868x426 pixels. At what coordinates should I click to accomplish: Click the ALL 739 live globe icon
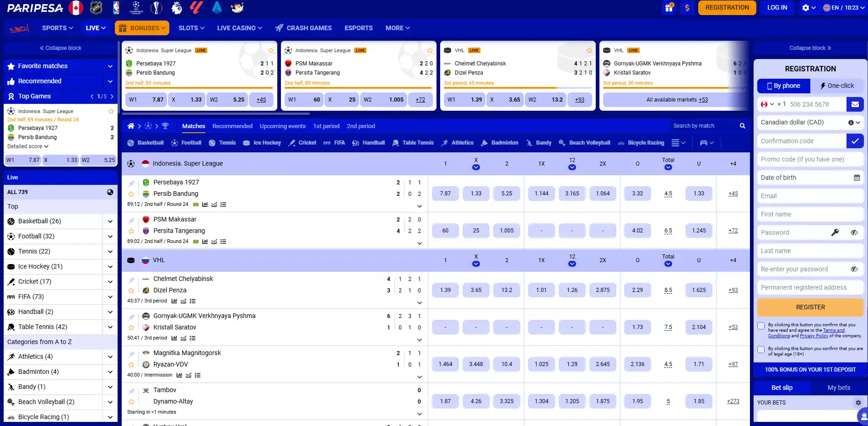coord(110,192)
